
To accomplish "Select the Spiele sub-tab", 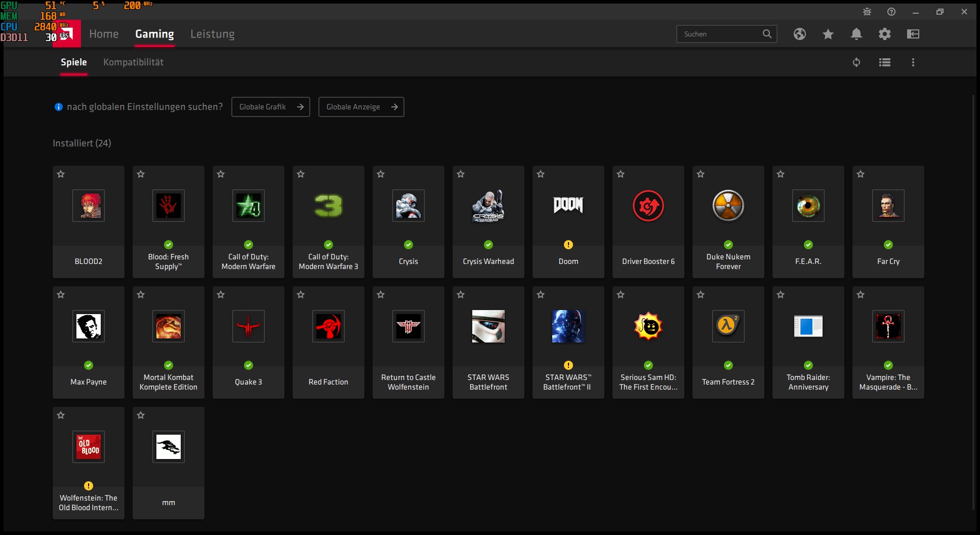I will pos(74,62).
